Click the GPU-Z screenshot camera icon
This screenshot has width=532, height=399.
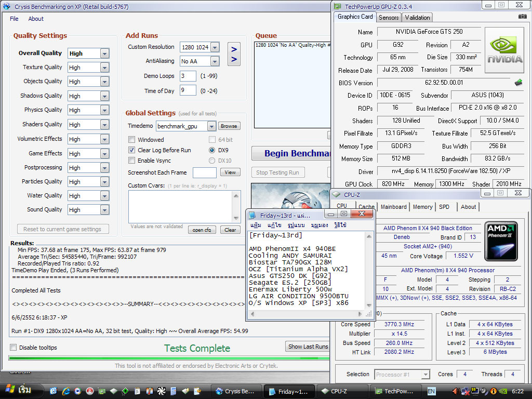pos(522,17)
